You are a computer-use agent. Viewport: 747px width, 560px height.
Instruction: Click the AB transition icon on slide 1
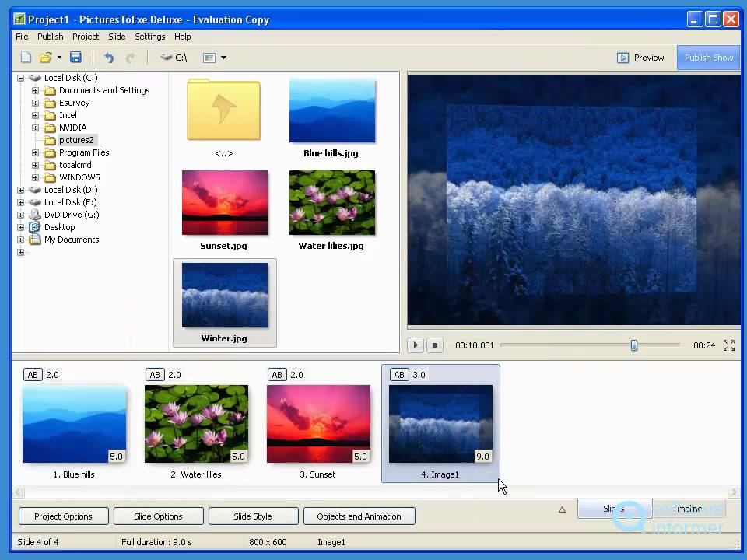(x=33, y=375)
